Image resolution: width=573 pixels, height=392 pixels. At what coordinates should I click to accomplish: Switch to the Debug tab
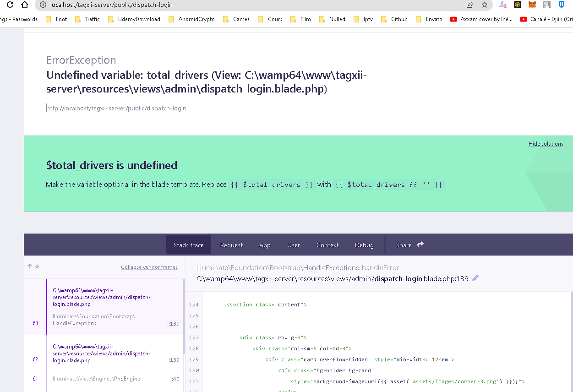[364, 245]
